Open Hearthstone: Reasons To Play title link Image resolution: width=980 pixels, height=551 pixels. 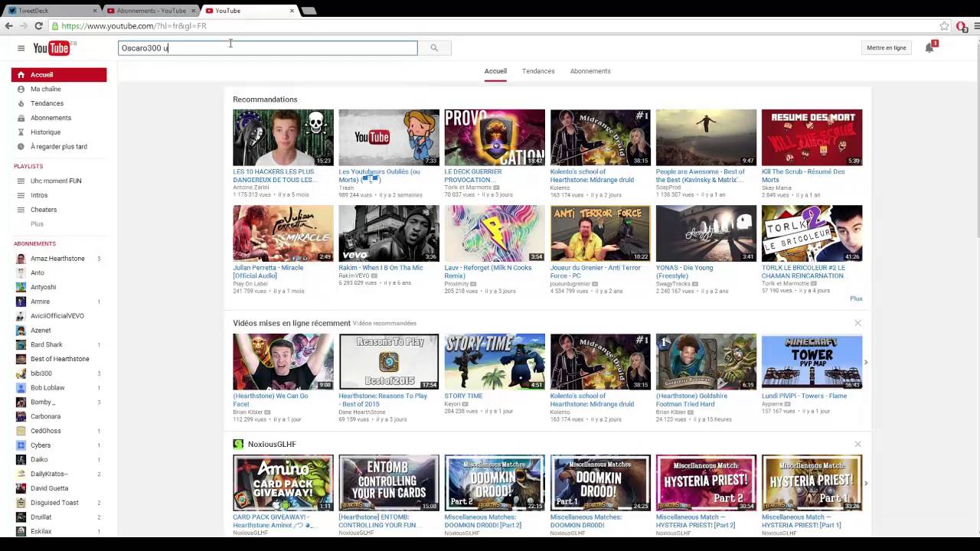[x=383, y=400]
